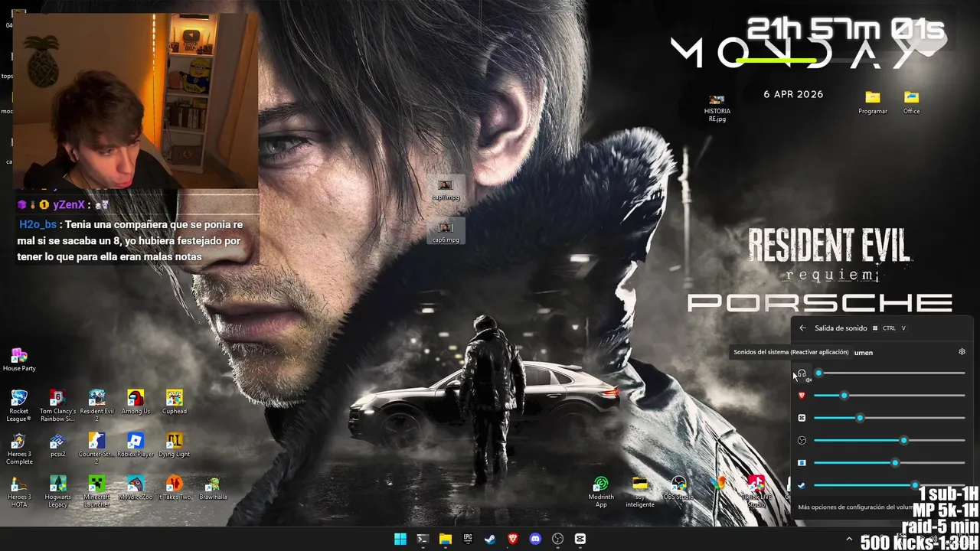Launch Rocket League from the desktop

coord(19,406)
